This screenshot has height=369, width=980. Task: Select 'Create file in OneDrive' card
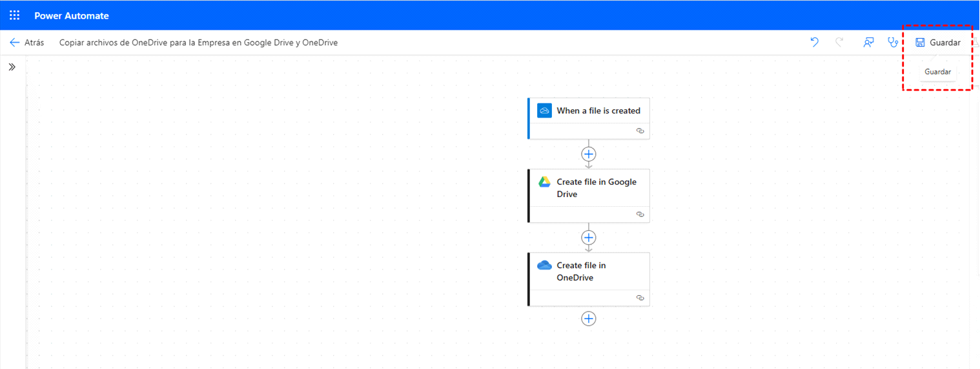[x=589, y=279]
